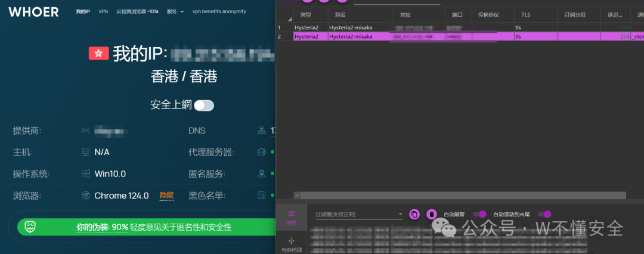644x254 pixels.
Task: Click the Win10.0 value
Action: coord(110,174)
